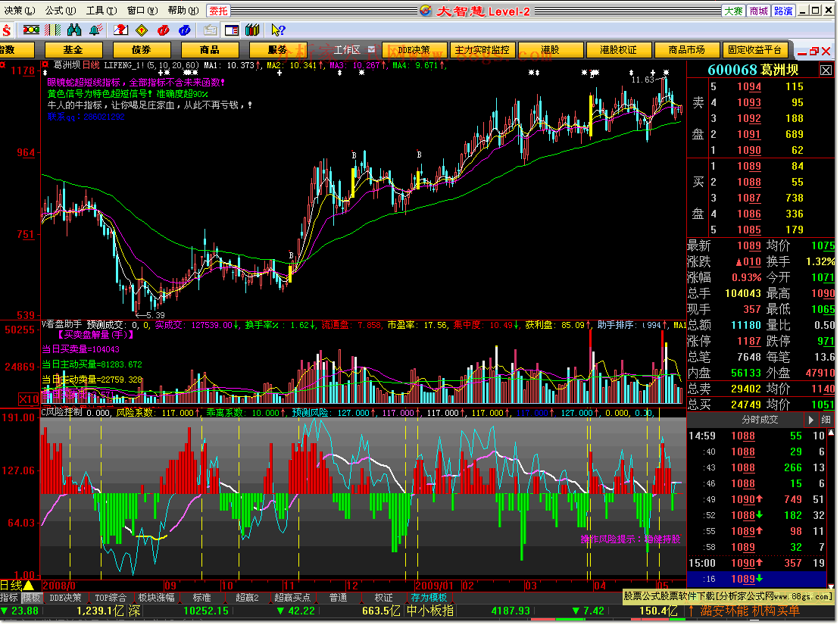Click the striped color bars icon

point(52,30)
